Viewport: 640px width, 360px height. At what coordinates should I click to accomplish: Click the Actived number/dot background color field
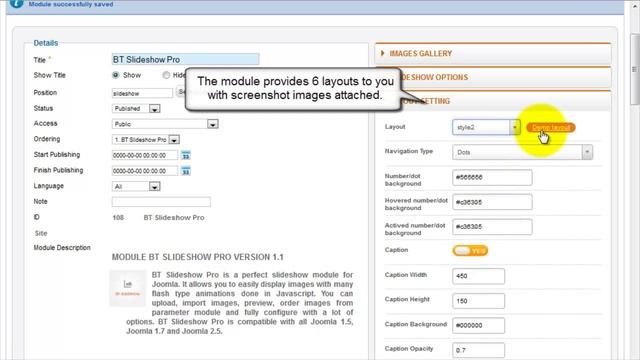tap(492, 227)
